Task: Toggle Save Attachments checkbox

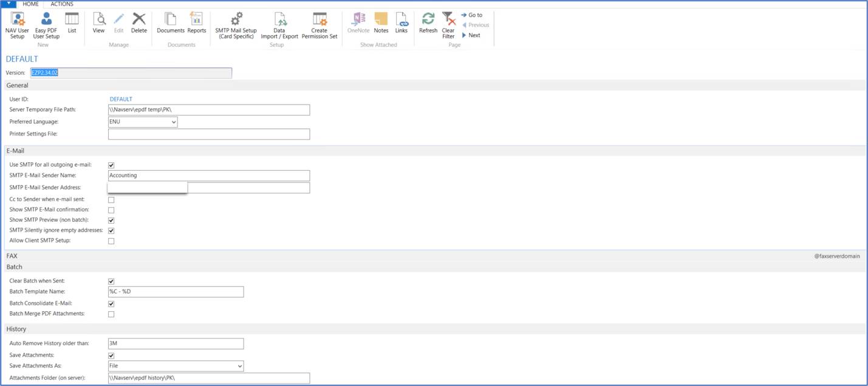Action: click(111, 356)
